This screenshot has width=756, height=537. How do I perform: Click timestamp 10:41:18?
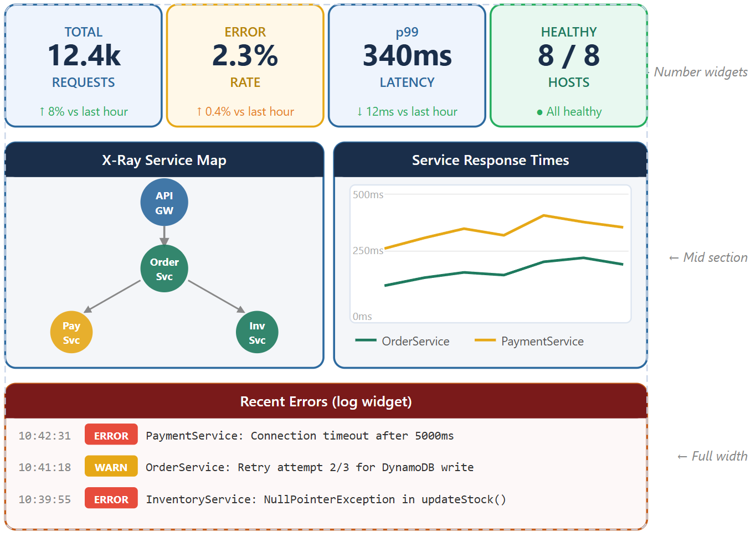coord(45,467)
